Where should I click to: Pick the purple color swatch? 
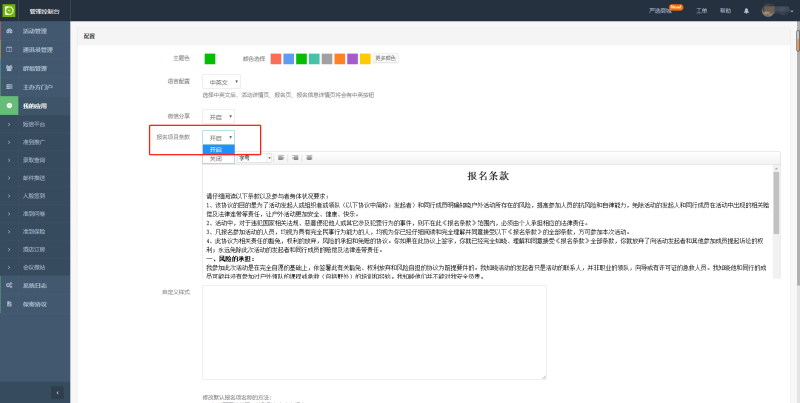click(x=352, y=59)
